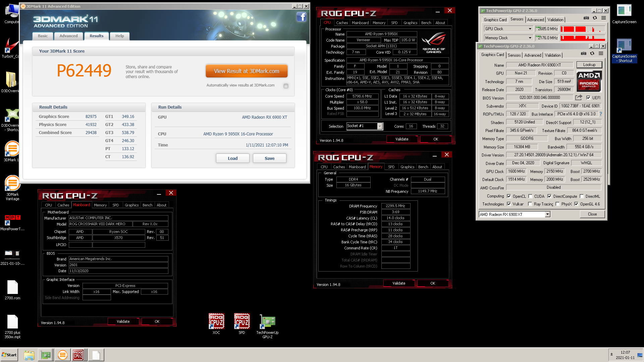
Task: Open XOC CPU-Z desktop shortcut
Action: (216, 324)
